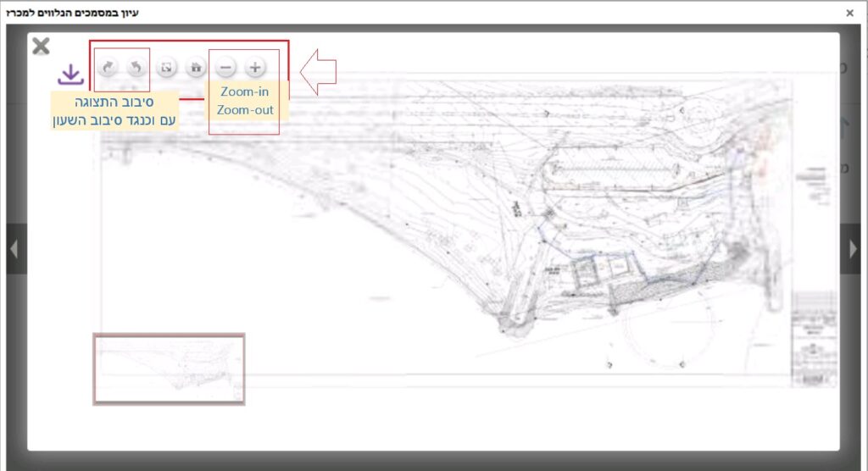Rotate the view counter-clockwise
Viewport: 868px width, 471px height.
point(136,68)
